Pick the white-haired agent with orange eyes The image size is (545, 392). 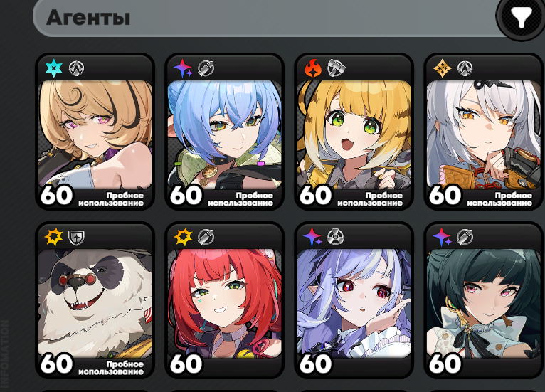point(484,135)
